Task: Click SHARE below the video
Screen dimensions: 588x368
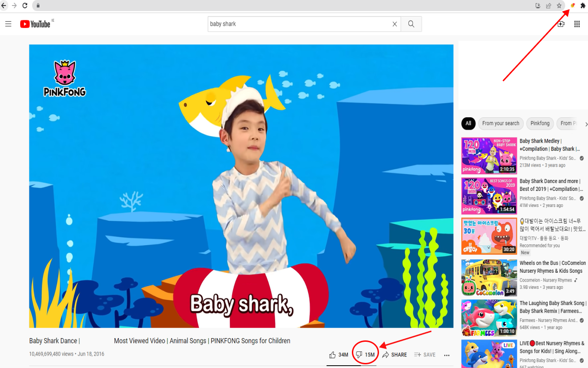Action: click(x=395, y=355)
